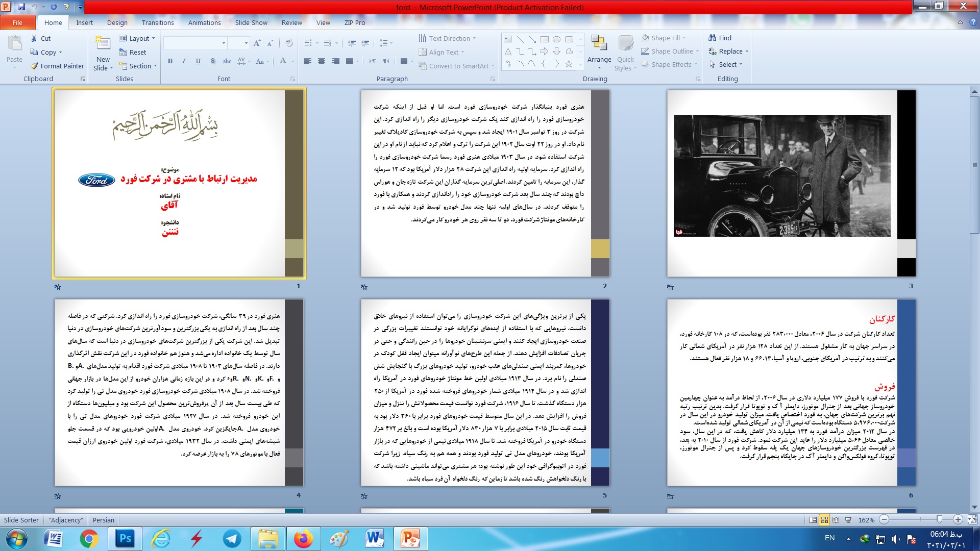Save the presentation from Quick Access Toolbar

click(21, 7)
